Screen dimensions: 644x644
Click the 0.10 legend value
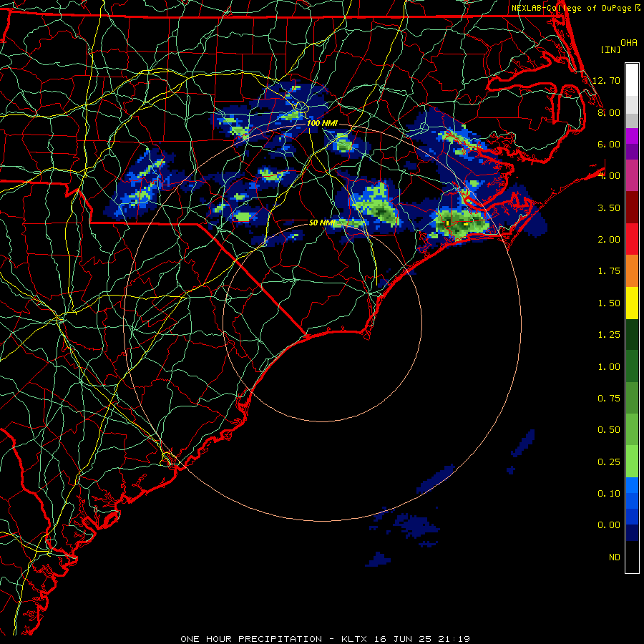609,494
